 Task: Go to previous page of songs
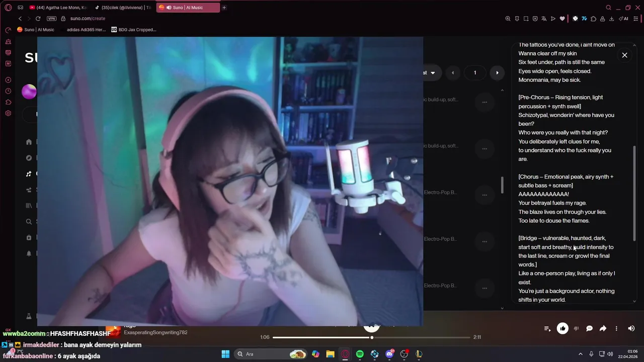point(452,72)
